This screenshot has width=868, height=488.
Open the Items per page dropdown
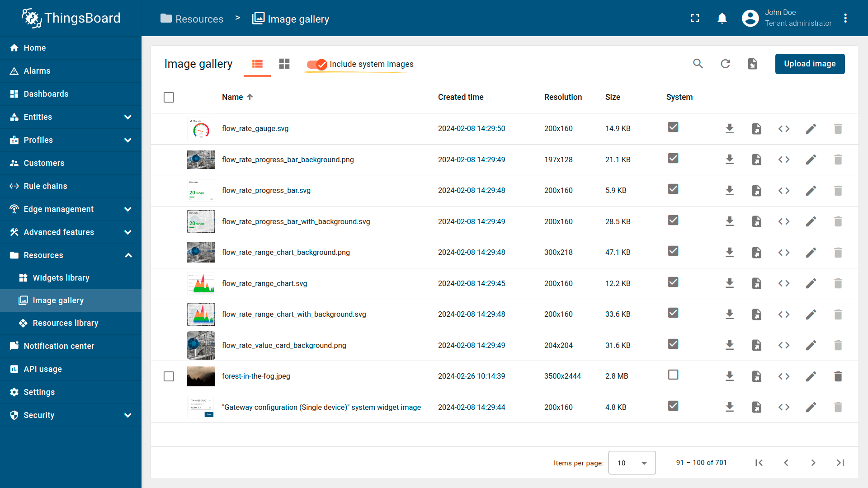(x=632, y=463)
